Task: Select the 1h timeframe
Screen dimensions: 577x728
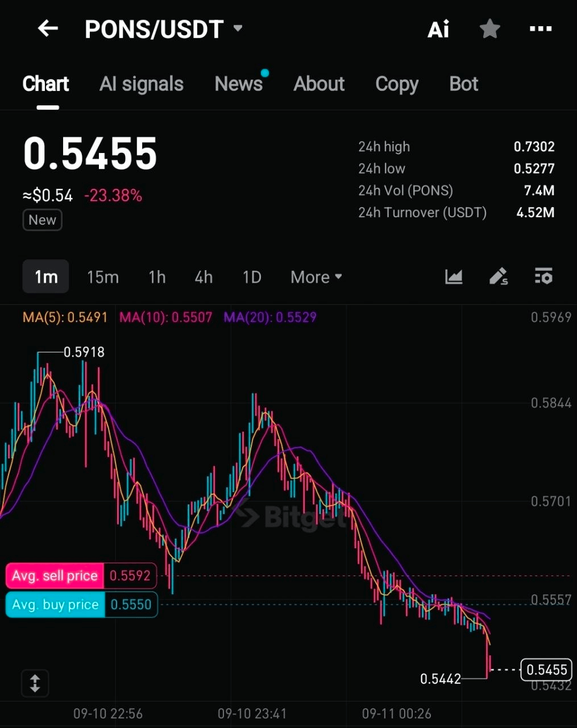Action: (157, 277)
